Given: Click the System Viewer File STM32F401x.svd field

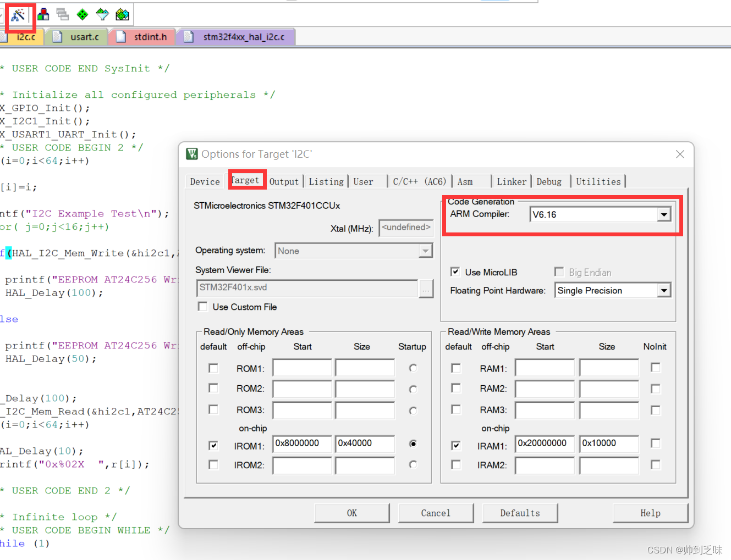Looking at the screenshot, I should click(x=307, y=288).
